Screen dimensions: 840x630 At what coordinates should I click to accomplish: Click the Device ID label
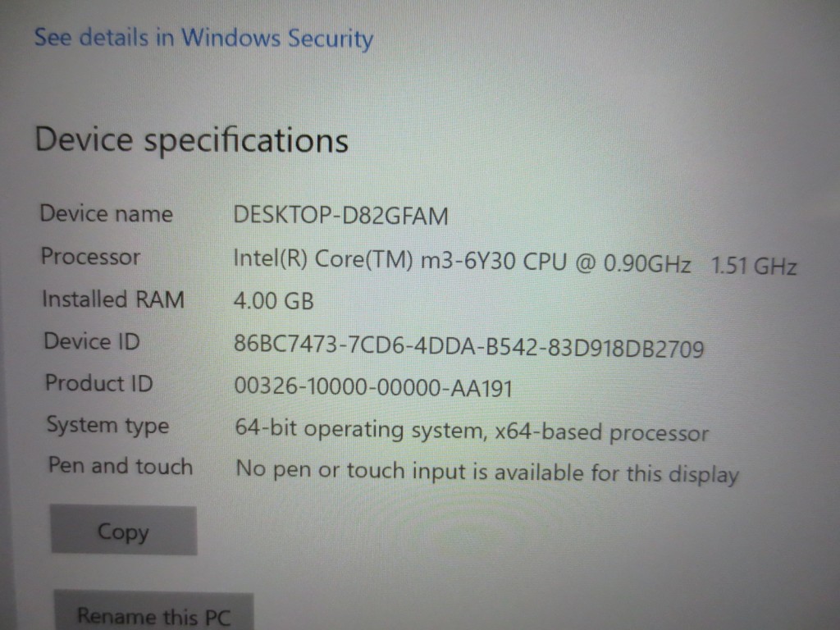click(x=92, y=341)
